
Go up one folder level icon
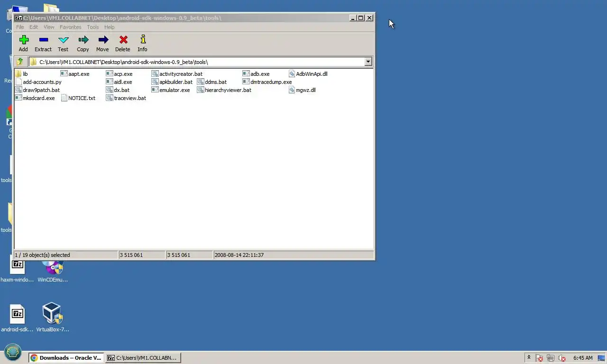coord(20,62)
